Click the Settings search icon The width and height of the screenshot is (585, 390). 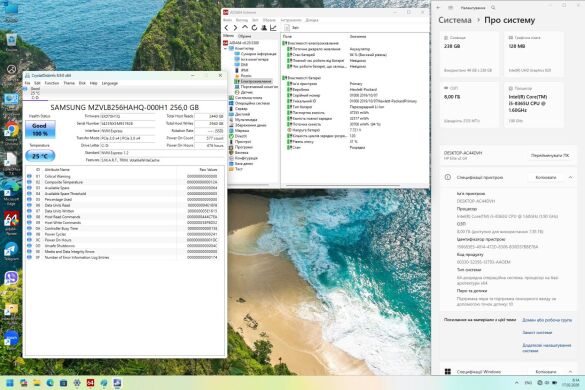click(493, 8)
